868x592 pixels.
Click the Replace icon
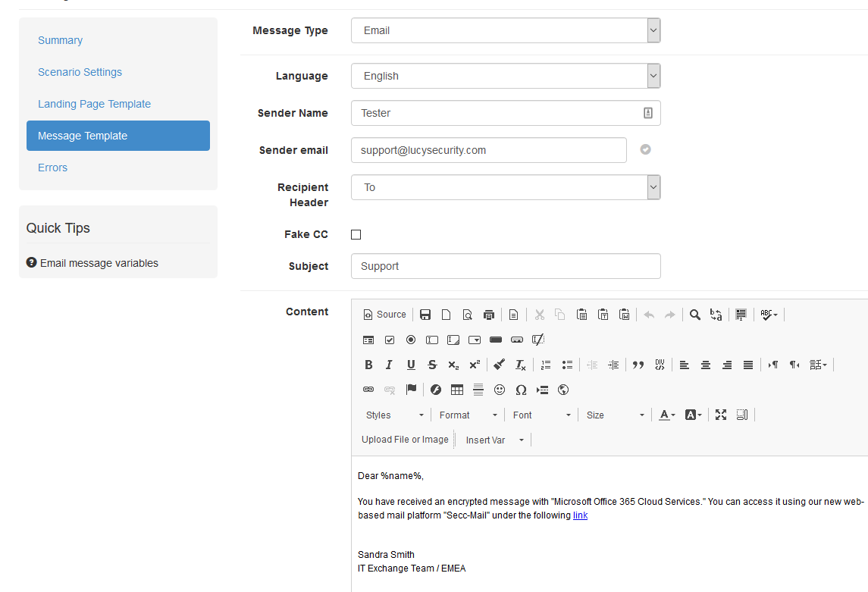point(716,315)
